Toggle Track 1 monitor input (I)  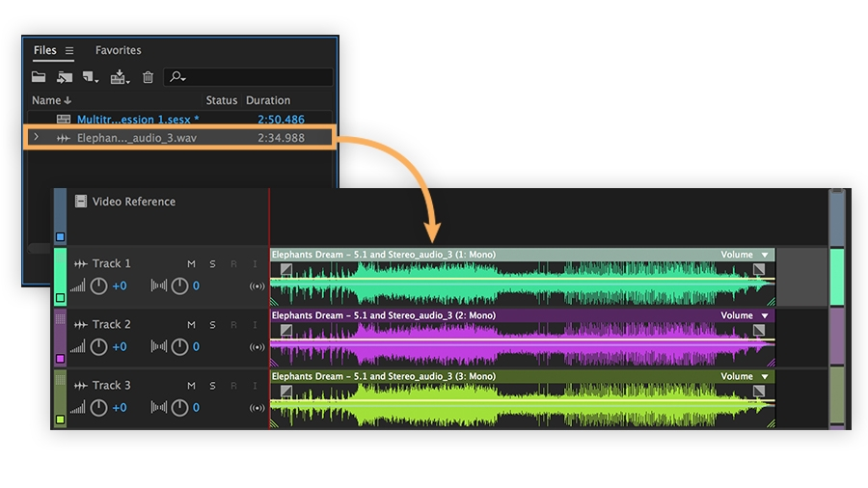point(255,264)
